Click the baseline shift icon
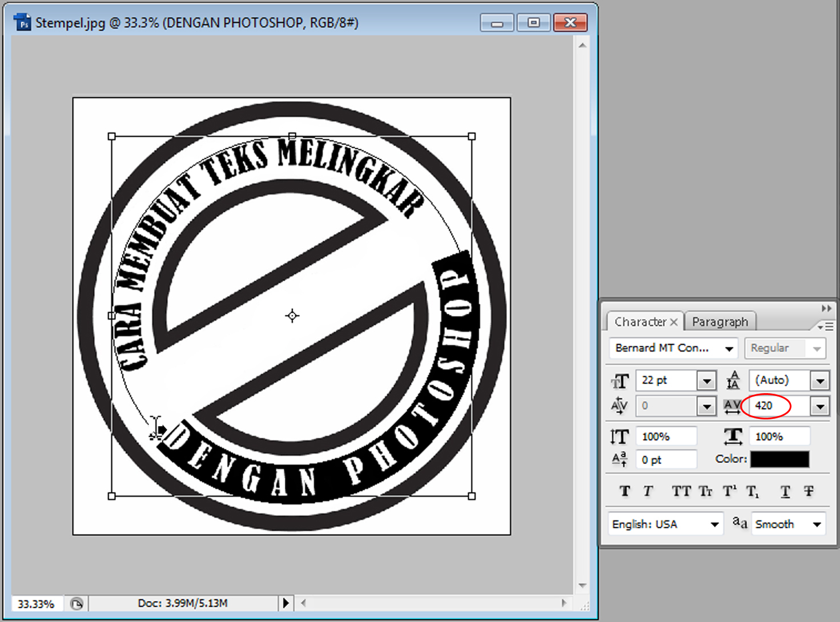This screenshot has width=840, height=622. coord(620,459)
